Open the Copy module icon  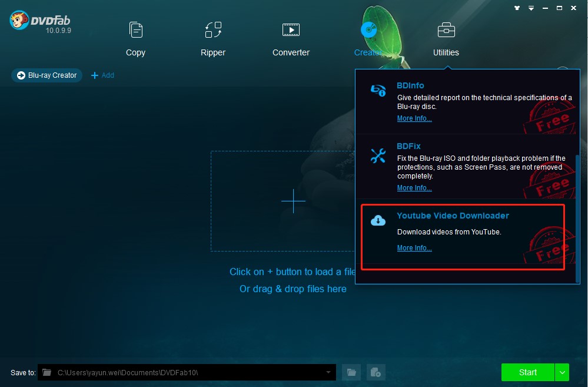coord(136,30)
